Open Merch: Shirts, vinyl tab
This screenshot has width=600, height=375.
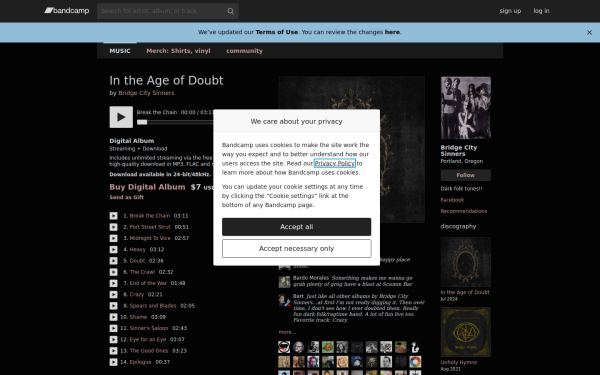[178, 51]
